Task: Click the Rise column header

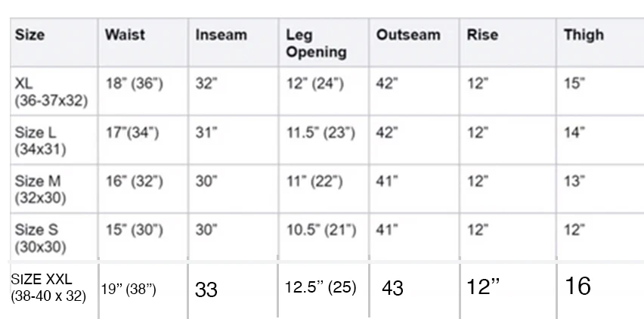Action: [x=482, y=35]
